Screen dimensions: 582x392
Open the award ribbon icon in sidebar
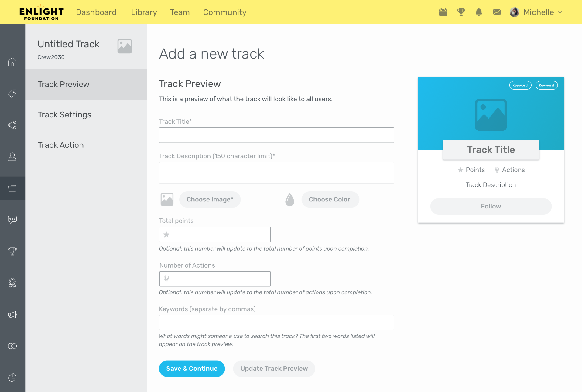pos(12,283)
